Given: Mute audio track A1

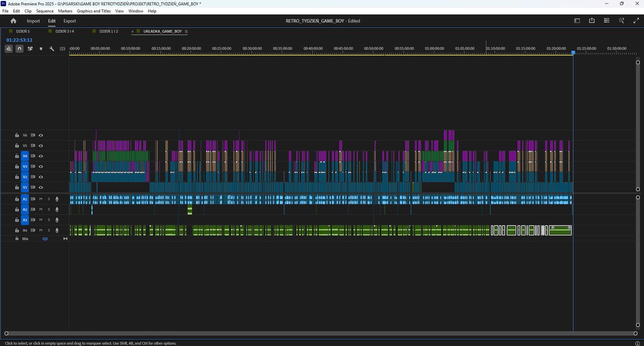Looking at the screenshot, I should (41, 199).
